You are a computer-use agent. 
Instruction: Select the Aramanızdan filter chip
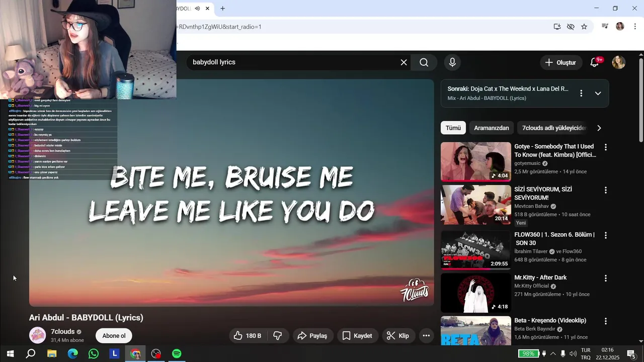click(491, 128)
